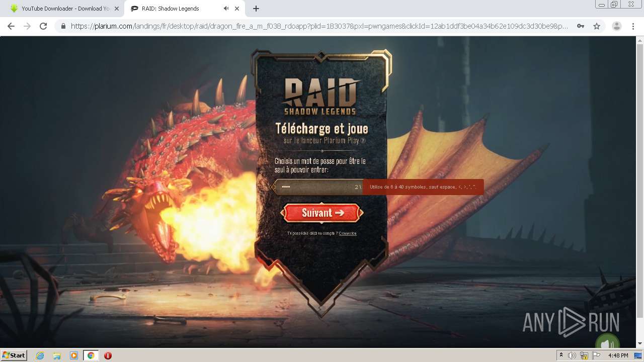Open the Chrome profile avatar menu
The height and width of the screenshot is (362, 644).
[617, 26]
